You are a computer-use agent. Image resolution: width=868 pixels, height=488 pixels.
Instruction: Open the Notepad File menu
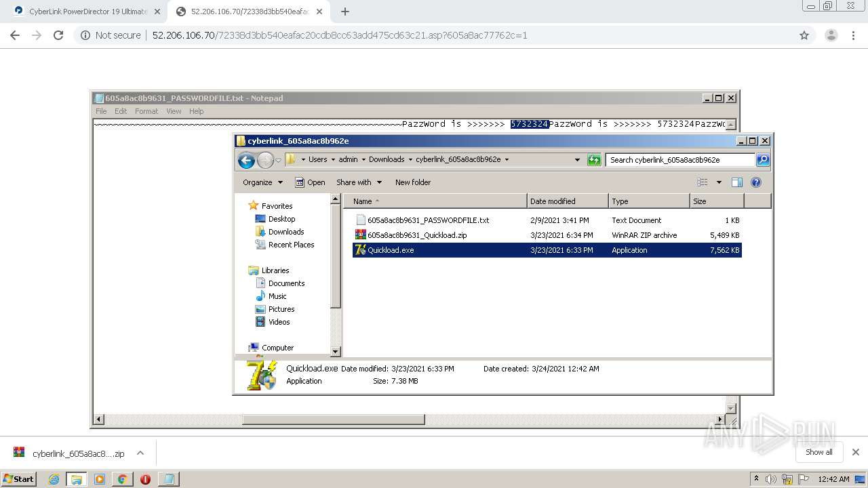click(x=101, y=111)
